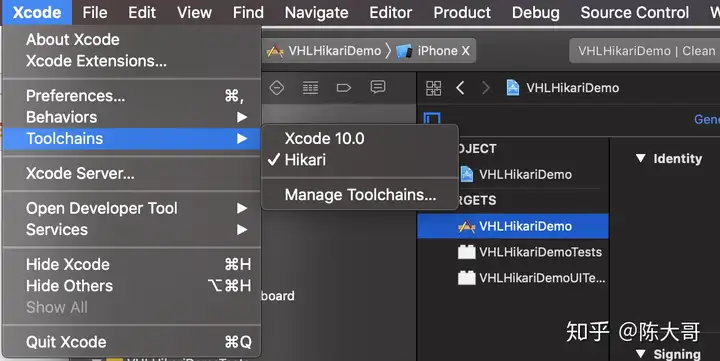The height and width of the screenshot is (361, 720).
Task: Choose Hide Xcode
Action: tap(132, 264)
